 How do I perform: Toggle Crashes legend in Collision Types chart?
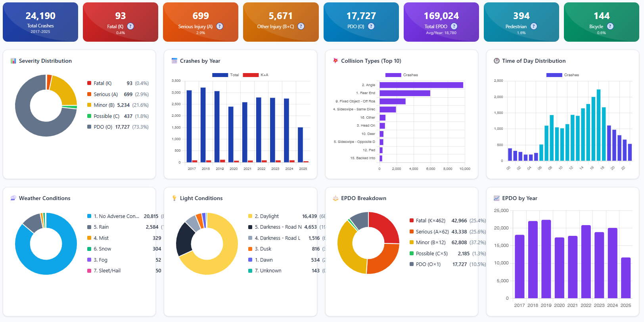tap(401, 75)
